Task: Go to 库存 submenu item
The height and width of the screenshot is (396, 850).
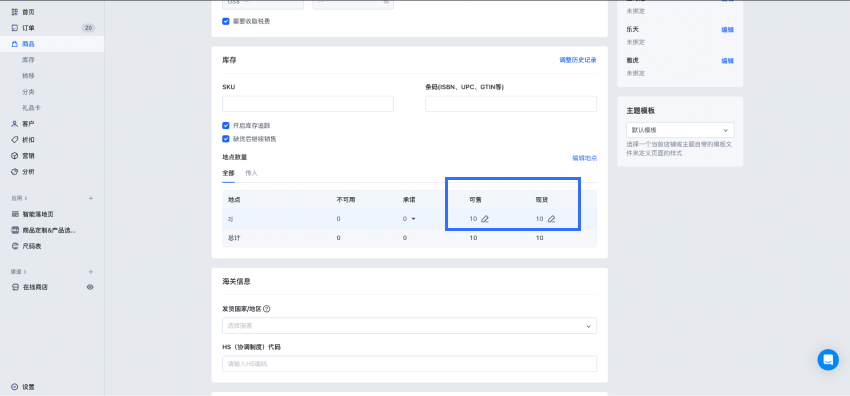Action: point(28,60)
